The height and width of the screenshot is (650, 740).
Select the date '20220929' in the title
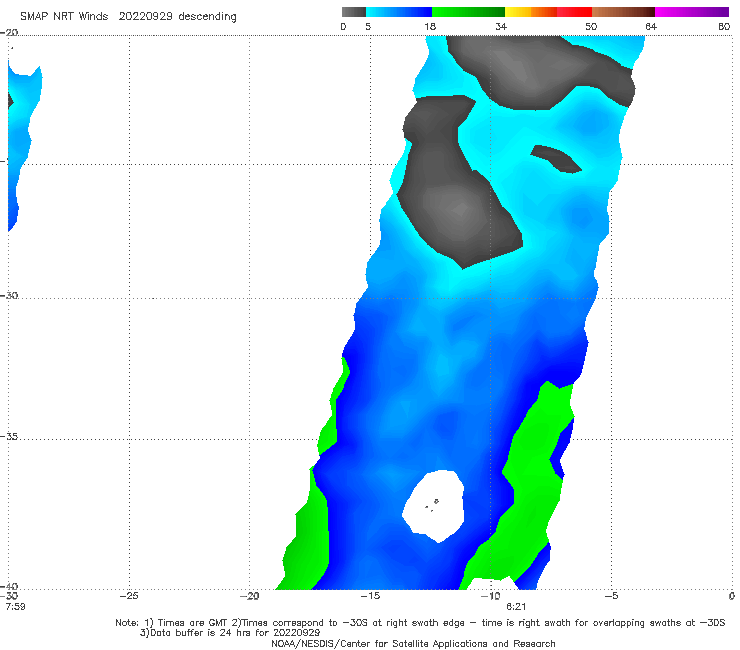tap(145, 17)
